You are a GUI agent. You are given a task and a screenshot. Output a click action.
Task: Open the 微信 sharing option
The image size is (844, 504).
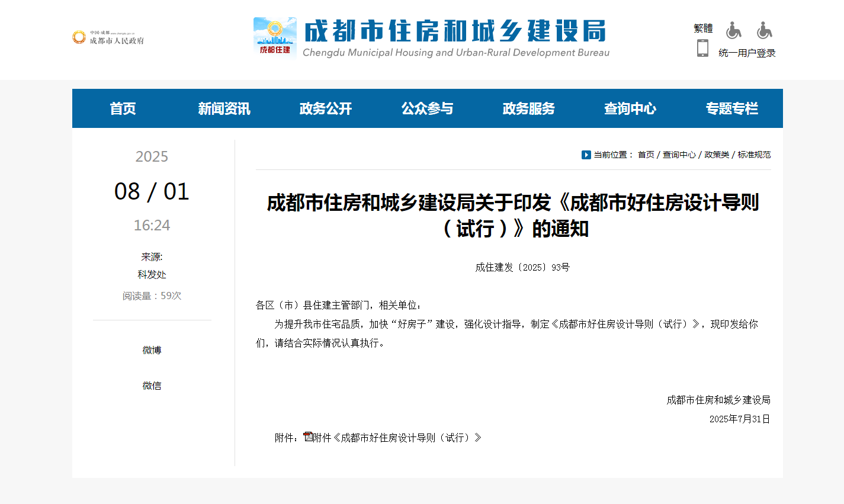click(152, 386)
